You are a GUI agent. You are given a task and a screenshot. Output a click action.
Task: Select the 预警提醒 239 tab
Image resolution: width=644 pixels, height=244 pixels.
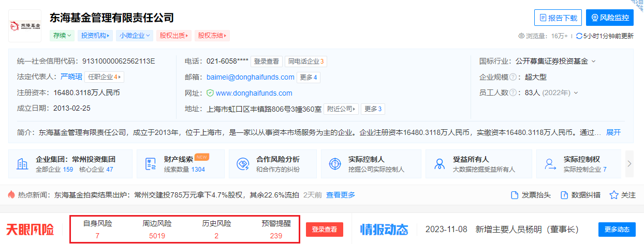[276, 230]
